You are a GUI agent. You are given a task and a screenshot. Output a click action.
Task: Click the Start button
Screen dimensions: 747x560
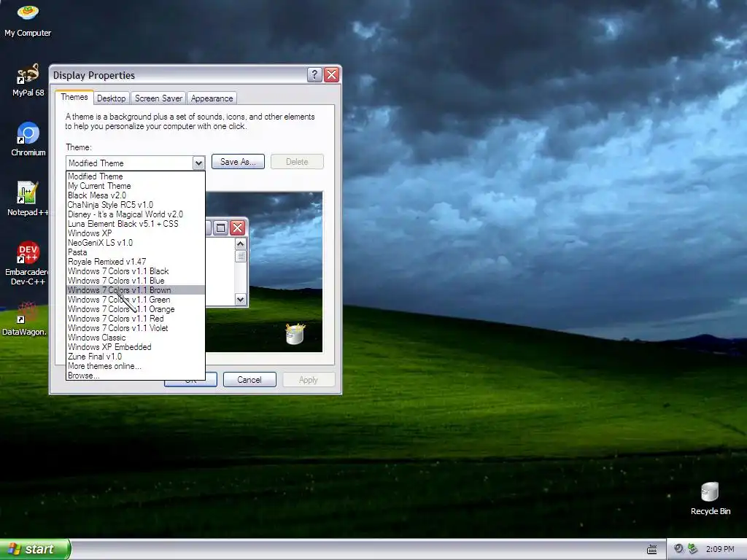(35, 549)
